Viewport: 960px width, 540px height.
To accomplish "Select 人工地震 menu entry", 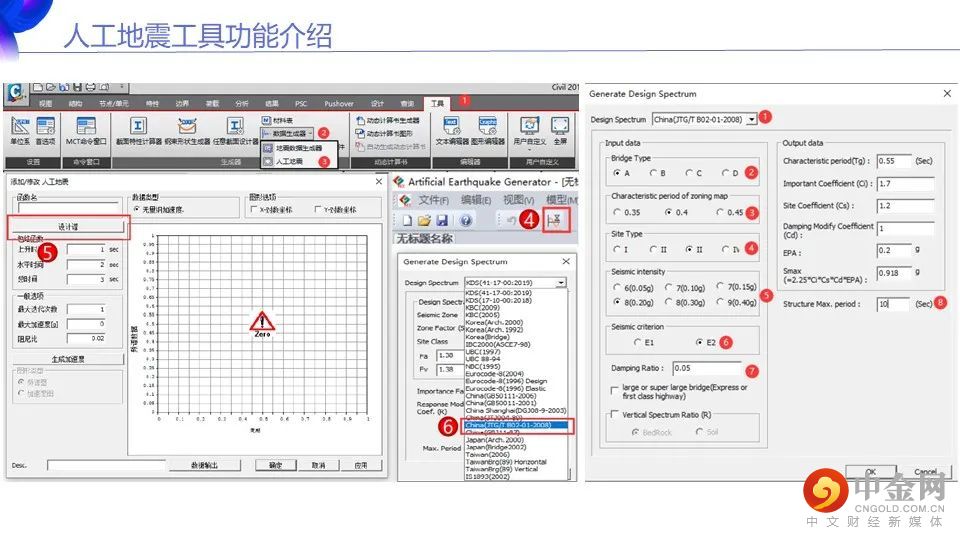I will pyautogui.click(x=290, y=161).
